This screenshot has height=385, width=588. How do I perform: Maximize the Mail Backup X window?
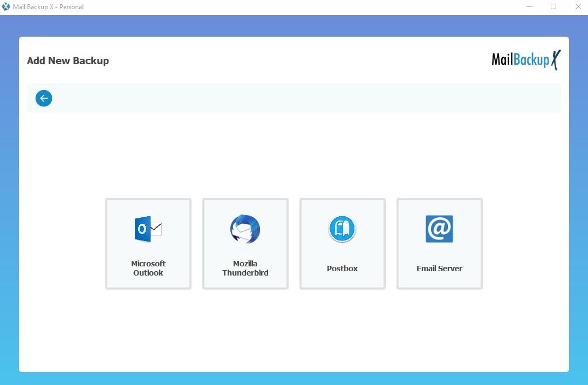(x=553, y=7)
